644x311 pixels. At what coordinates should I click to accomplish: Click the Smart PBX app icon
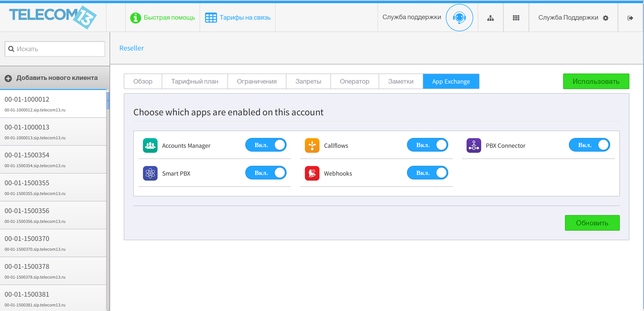150,173
